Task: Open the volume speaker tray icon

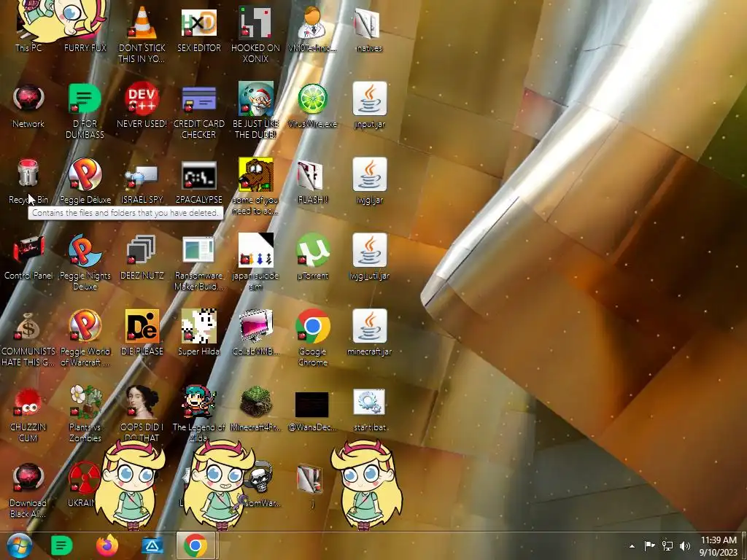Action: coord(685,545)
